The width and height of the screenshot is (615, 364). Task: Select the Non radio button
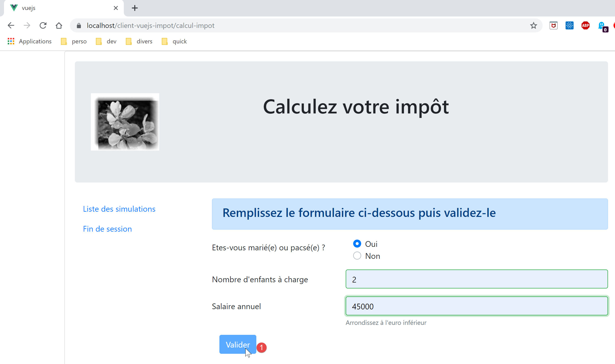pos(357,256)
